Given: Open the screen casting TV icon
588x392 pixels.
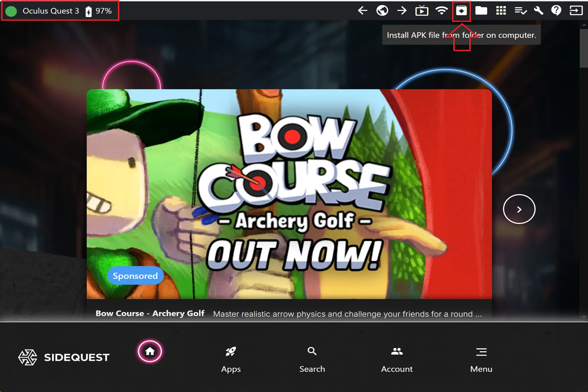Looking at the screenshot, I should [x=421, y=11].
